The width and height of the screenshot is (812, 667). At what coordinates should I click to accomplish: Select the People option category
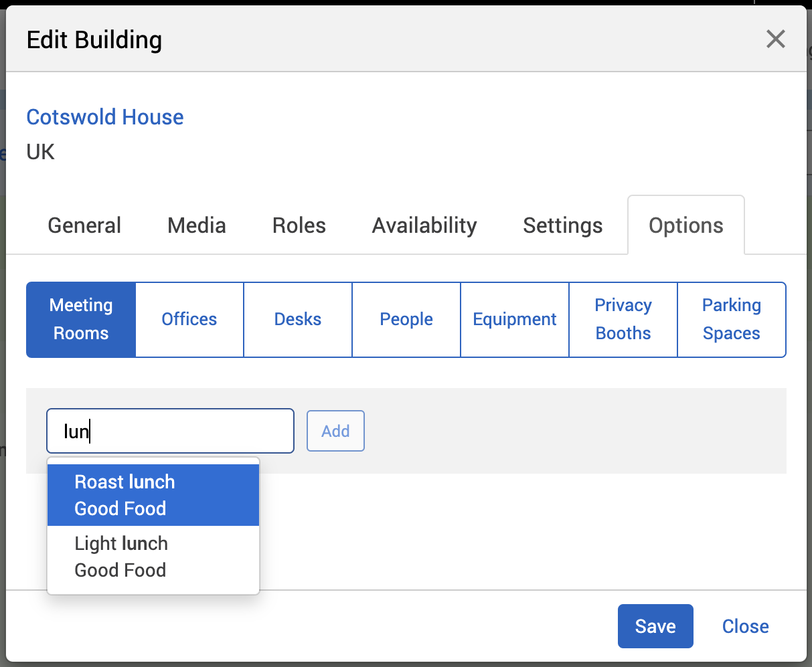(406, 319)
